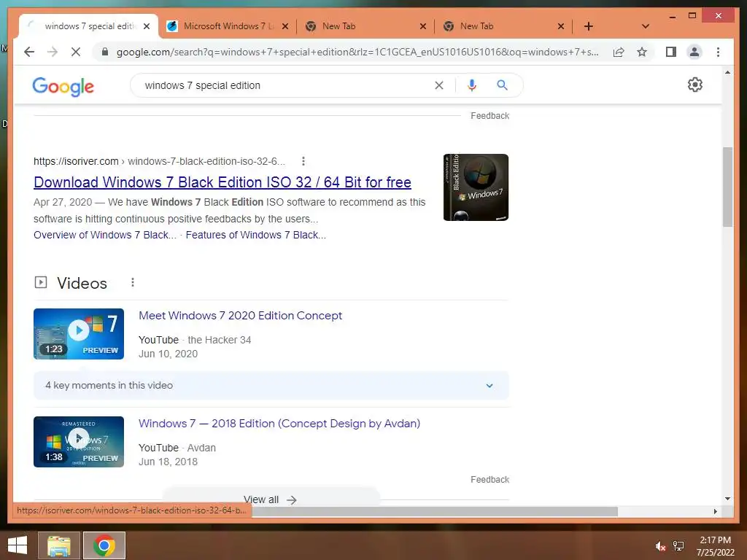Image resolution: width=747 pixels, height=560 pixels.
Task: Click the scroll up arrow
Action: pos(727,72)
